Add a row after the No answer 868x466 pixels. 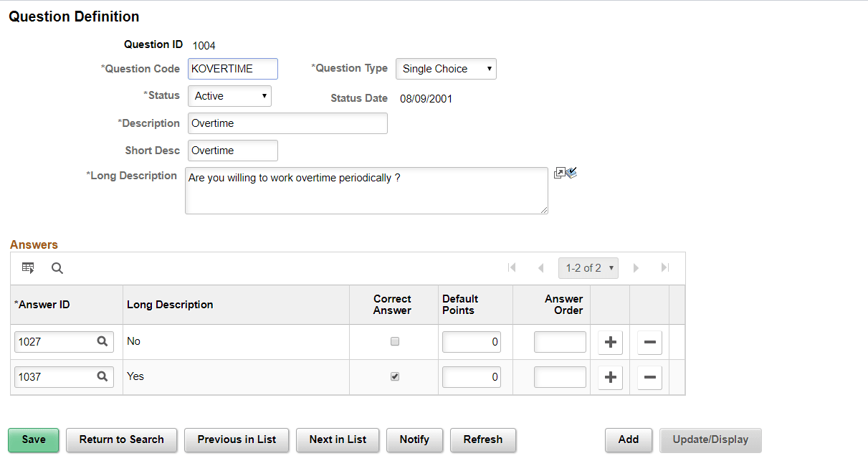(610, 343)
